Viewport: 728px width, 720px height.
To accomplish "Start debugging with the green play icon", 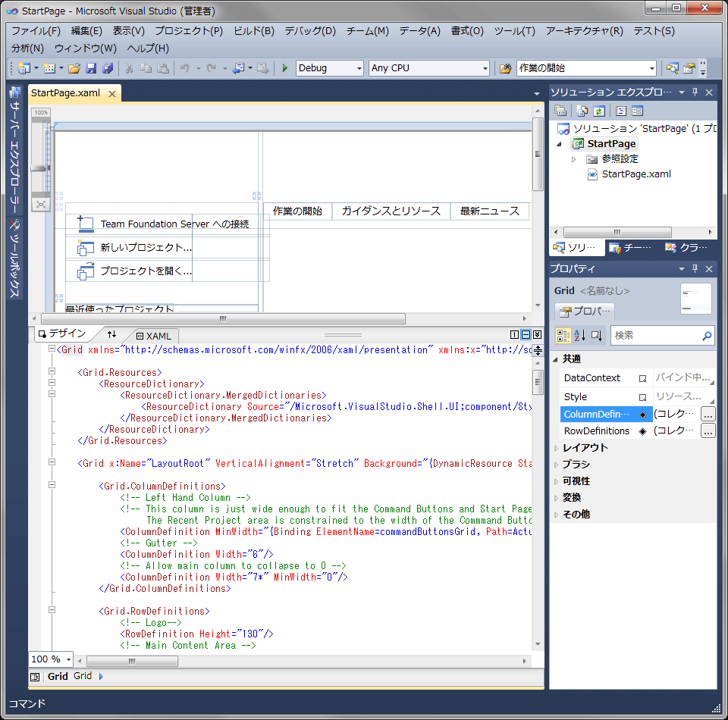I will pyautogui.click(x=284, y=68).
